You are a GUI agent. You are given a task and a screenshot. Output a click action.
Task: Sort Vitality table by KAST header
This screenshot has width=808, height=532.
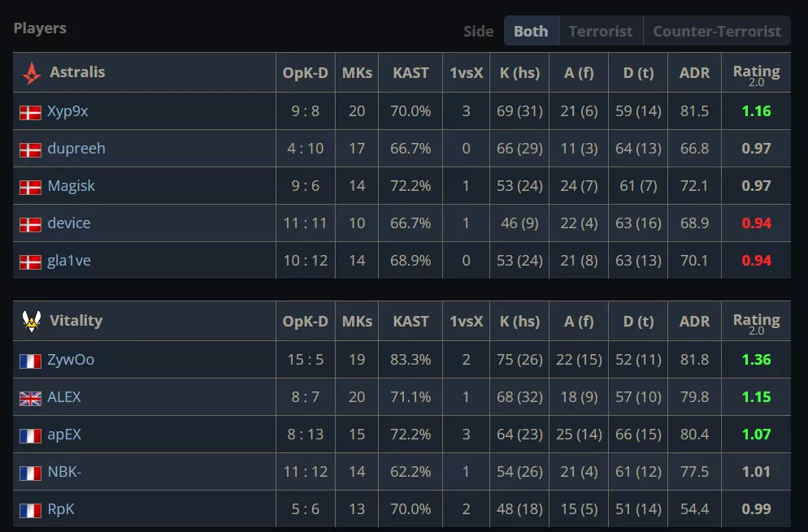pos(411,321)
